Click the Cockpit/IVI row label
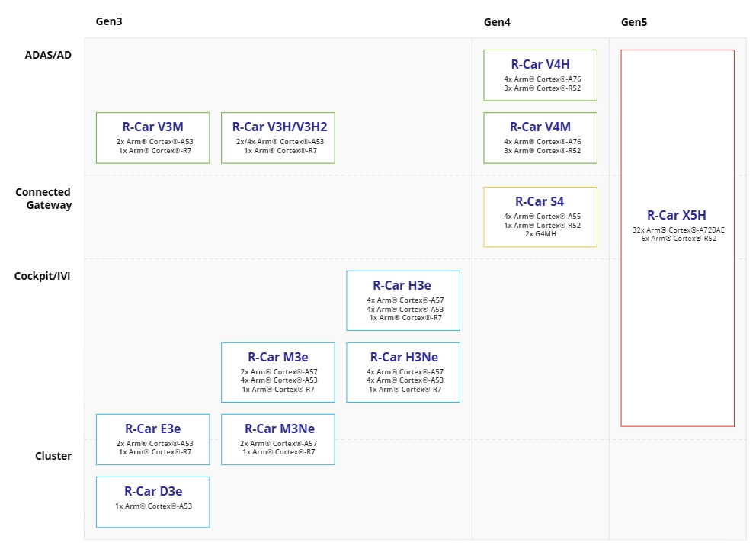756x549 pixels. [x=43, y=276]
